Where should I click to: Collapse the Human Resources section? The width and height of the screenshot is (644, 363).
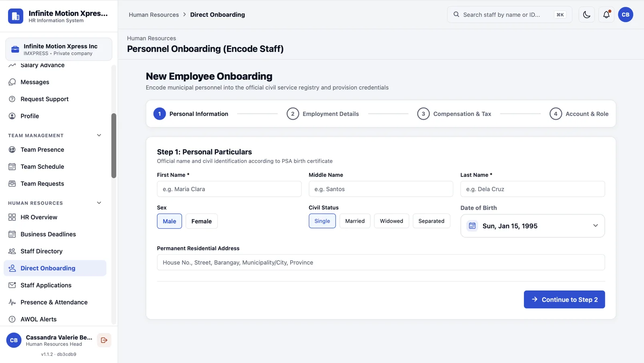tap(99, 203)
